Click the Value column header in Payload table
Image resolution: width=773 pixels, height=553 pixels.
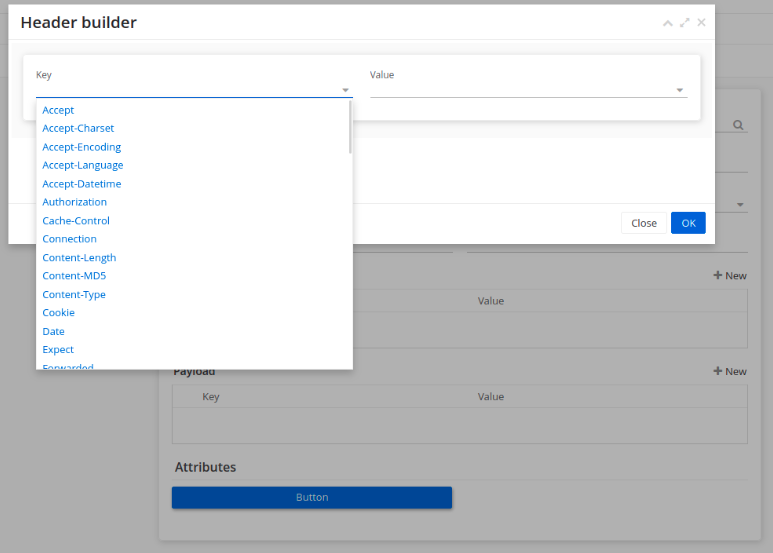pos(491,397)
